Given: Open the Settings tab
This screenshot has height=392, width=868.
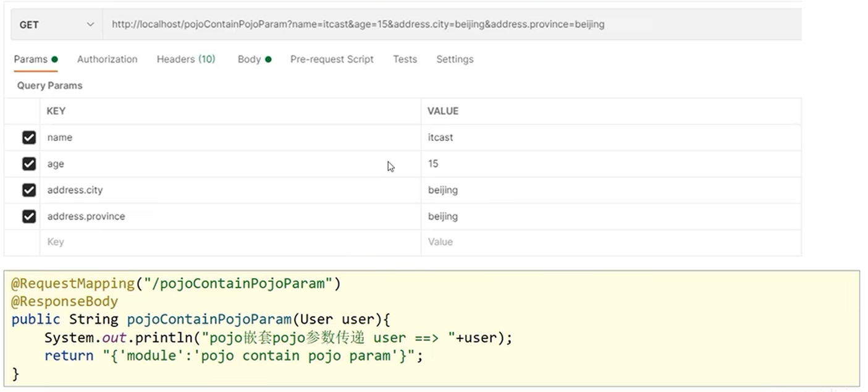Looking at the screenshot, I should pos(455,59).
